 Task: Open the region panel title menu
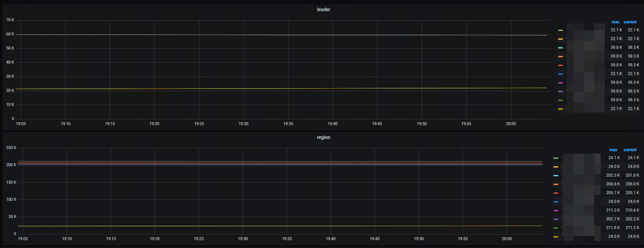pos(323,137)
